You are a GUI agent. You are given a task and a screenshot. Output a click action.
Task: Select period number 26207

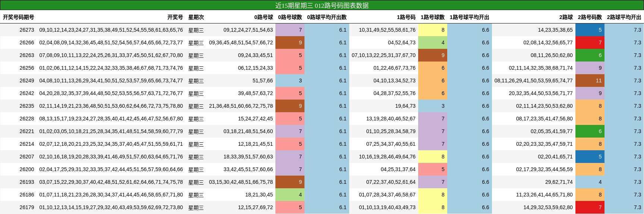[x=26, y=157]
